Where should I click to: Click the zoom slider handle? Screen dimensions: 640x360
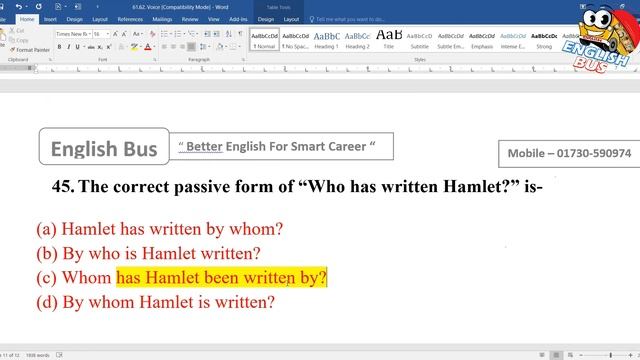coord(611,355)
